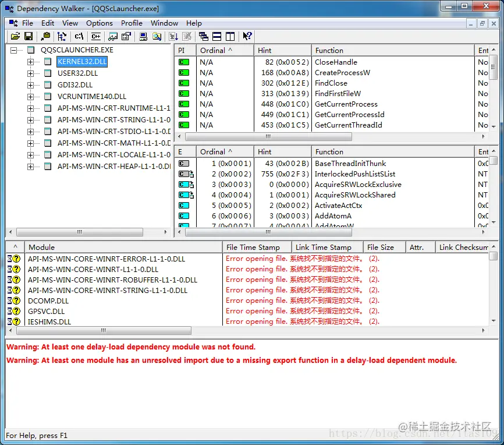Open the Properties toolbar icon
Viewport: 504px width, 445px height.
click(x=126, y=36)
